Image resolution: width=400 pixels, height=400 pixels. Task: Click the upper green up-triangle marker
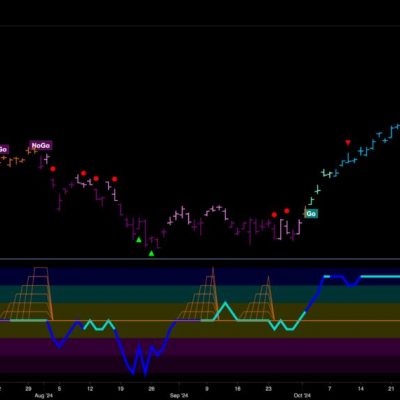tap(139, 239)
